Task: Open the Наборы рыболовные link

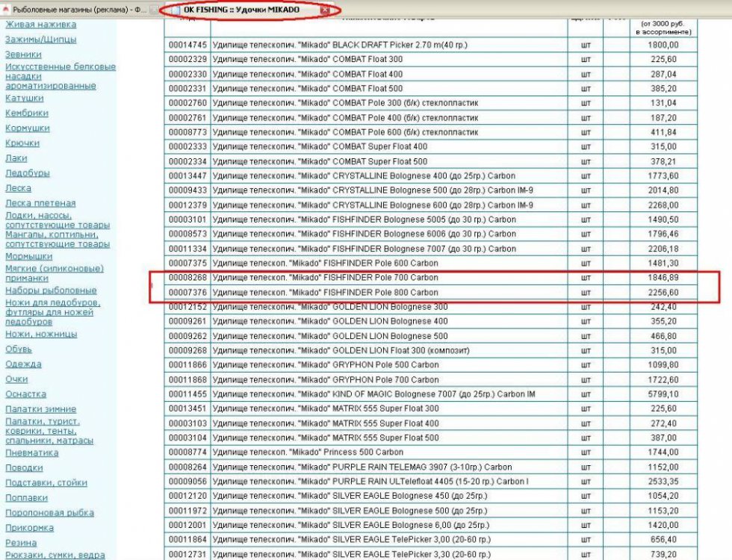Action: click(x=51, y=290)
